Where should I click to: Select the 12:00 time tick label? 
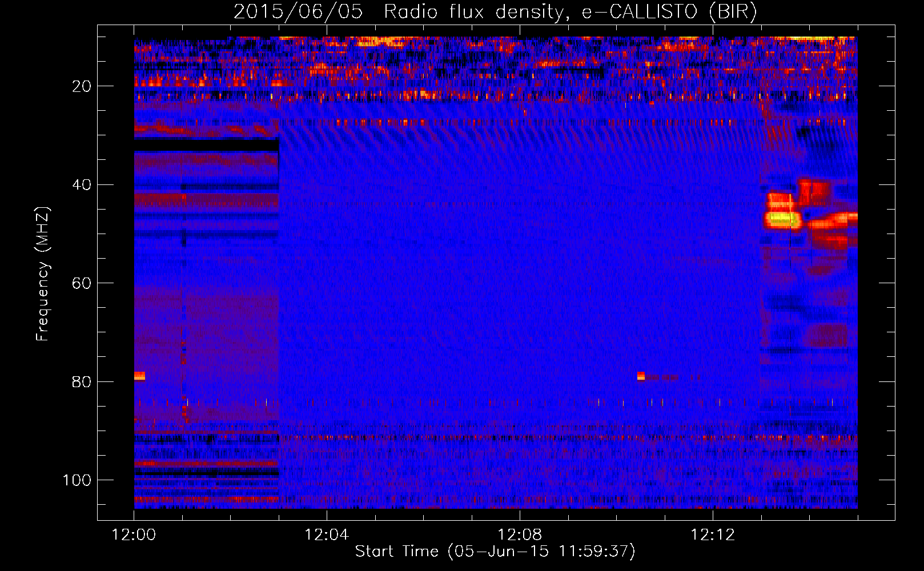coord(134,535)
